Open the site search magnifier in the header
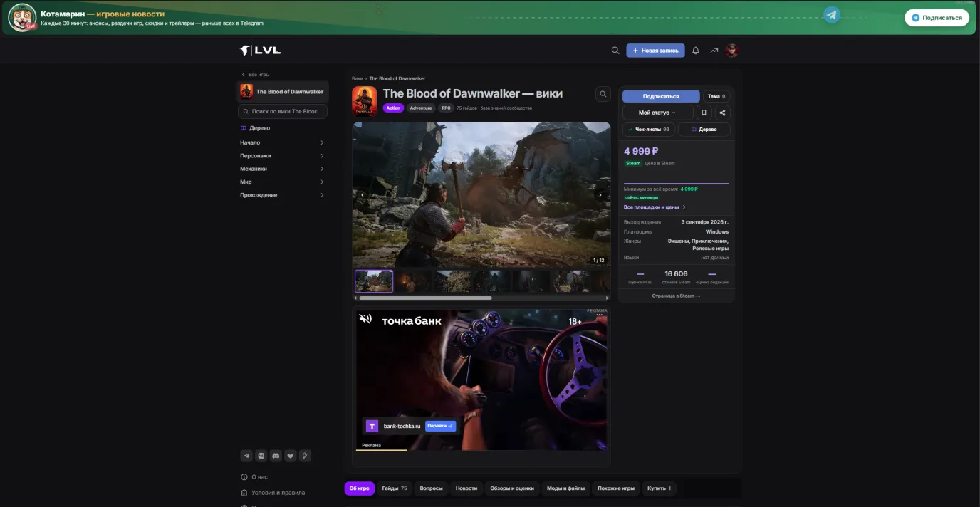 click(x=615, y=51)
